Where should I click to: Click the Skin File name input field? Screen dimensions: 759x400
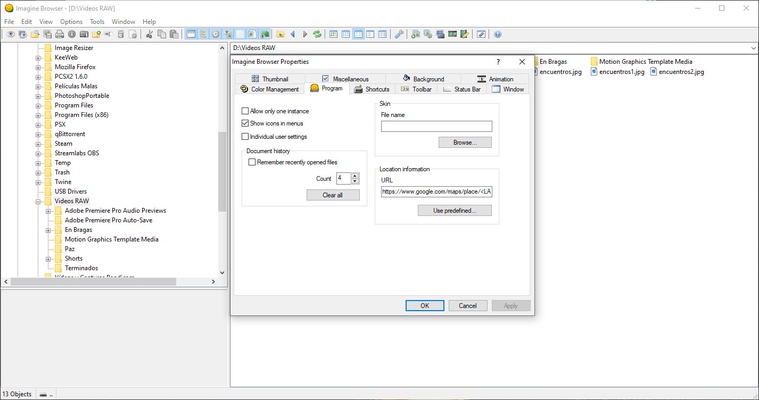point(436,126)
